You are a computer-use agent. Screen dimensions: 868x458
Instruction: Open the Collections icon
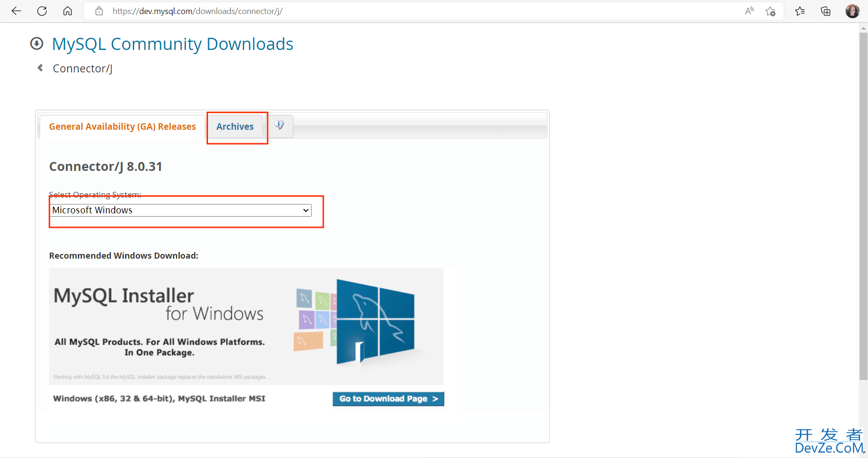[826, 11]
